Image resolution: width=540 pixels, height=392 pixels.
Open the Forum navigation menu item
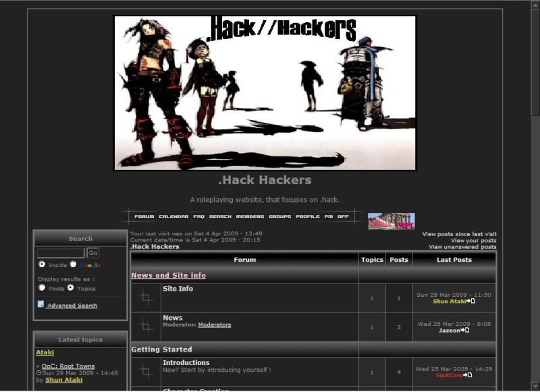coord(144,217)
